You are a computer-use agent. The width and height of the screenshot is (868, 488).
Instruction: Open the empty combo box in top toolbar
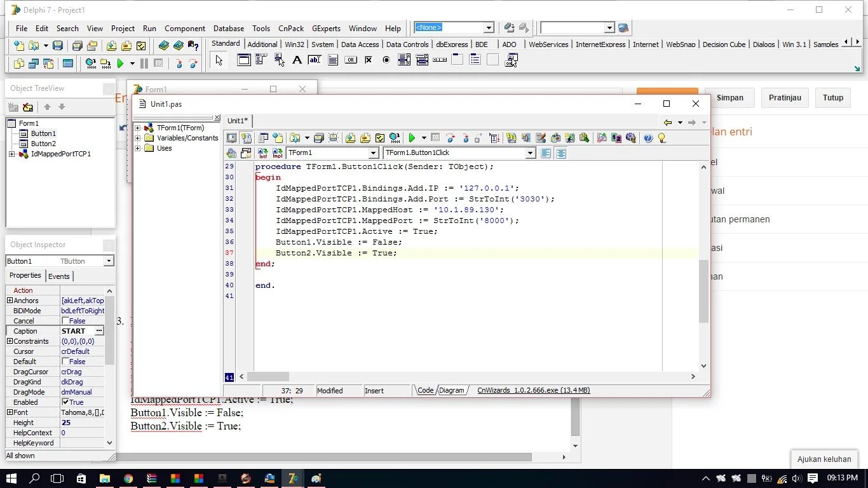pos(609,28)
